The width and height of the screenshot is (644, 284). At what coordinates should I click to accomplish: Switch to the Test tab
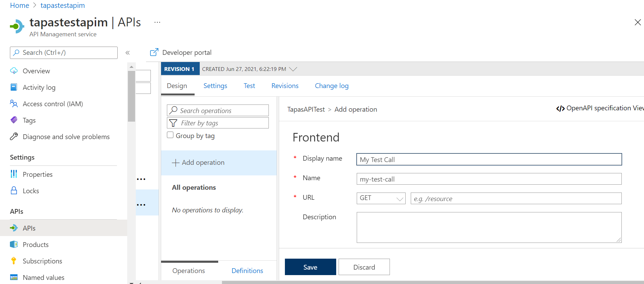pos(249,86)
